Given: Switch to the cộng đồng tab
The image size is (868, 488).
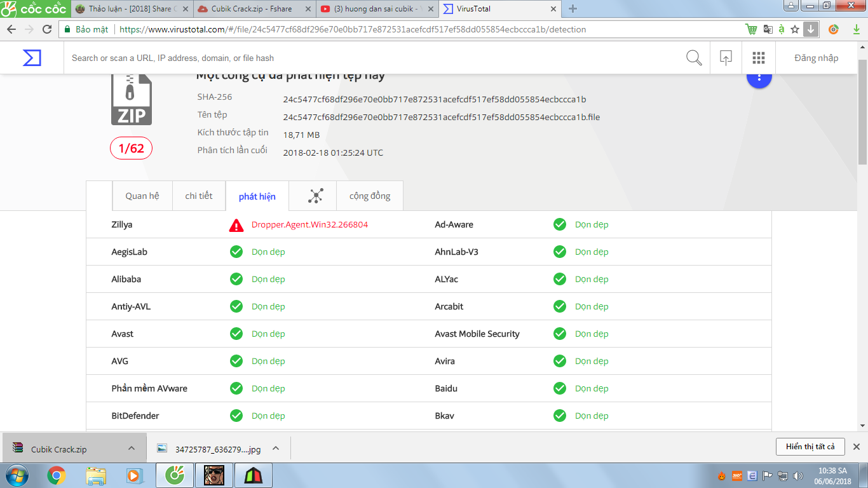Looking at the screenshot, I should tap(370, 196).
